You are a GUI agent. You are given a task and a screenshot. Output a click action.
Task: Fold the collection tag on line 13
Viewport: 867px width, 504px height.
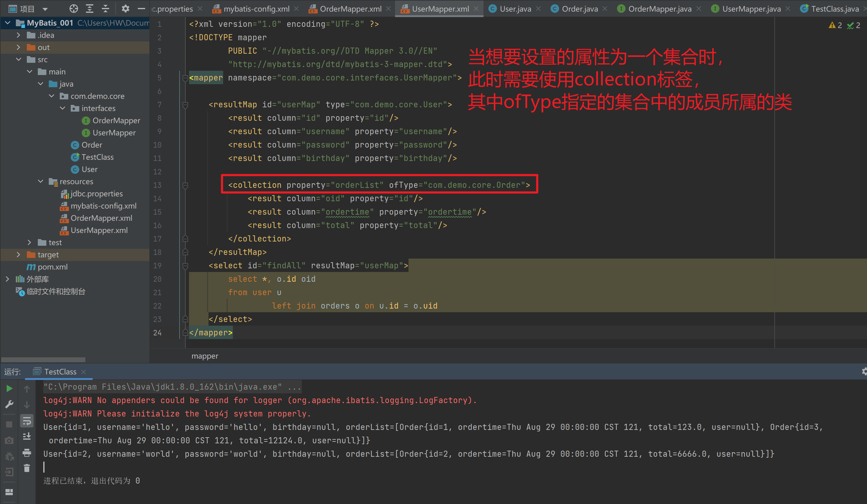point(185,185)
